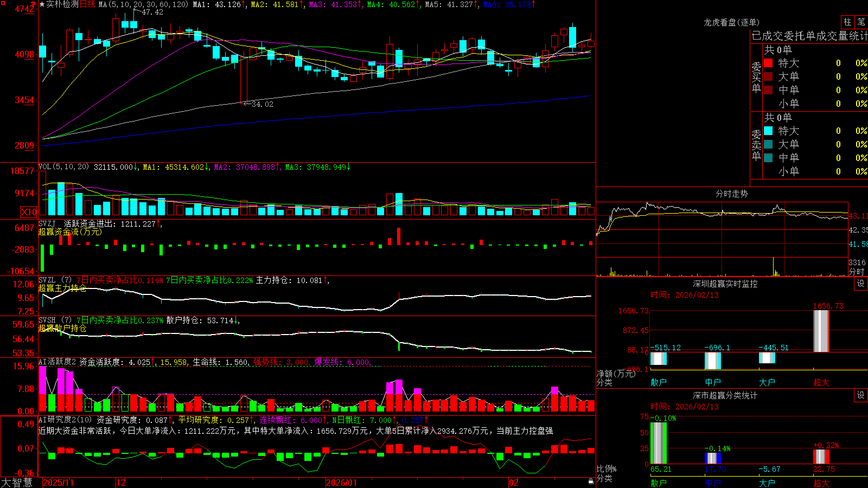The width and height of the screenshot is (868, 488).
Task: Select 大户 category in 深圳超赢实时监控
Action: (767, 382)
